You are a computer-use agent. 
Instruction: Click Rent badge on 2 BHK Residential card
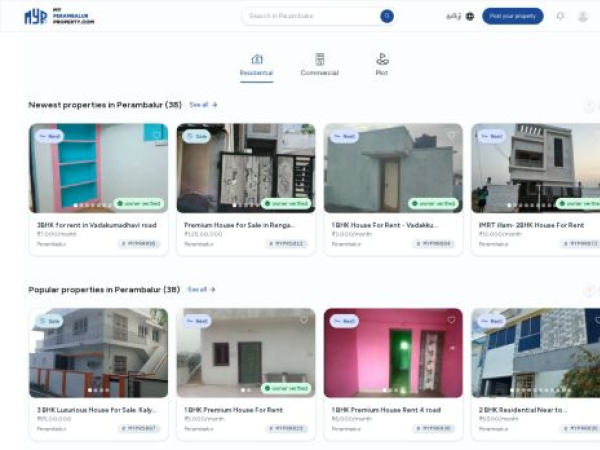(x=492, y=321)
